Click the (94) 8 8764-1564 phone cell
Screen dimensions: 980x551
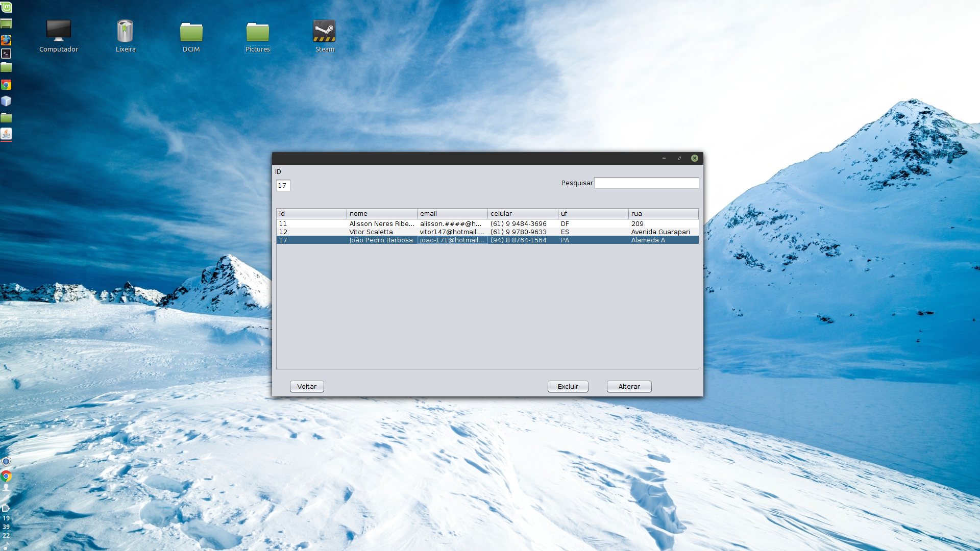[523, 240]
